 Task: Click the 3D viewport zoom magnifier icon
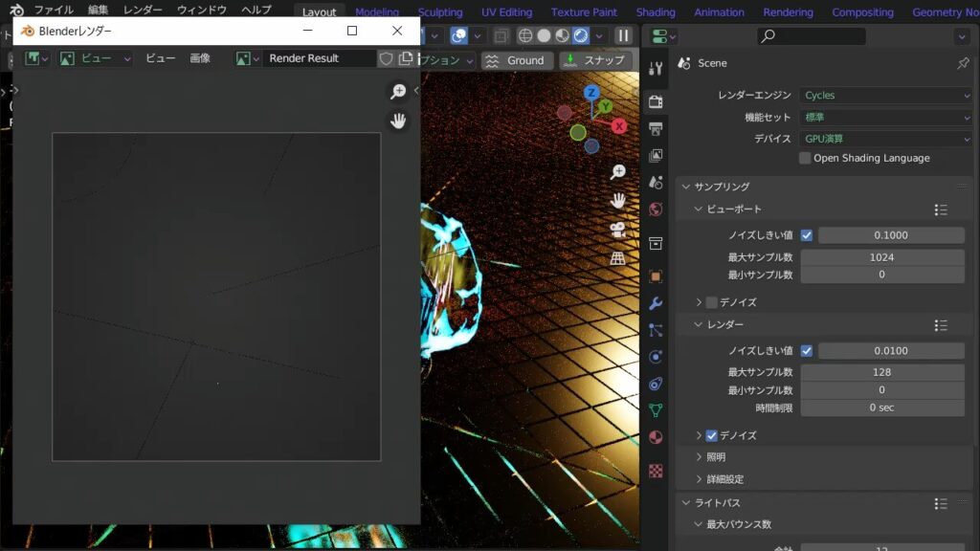tap(617, 172)
